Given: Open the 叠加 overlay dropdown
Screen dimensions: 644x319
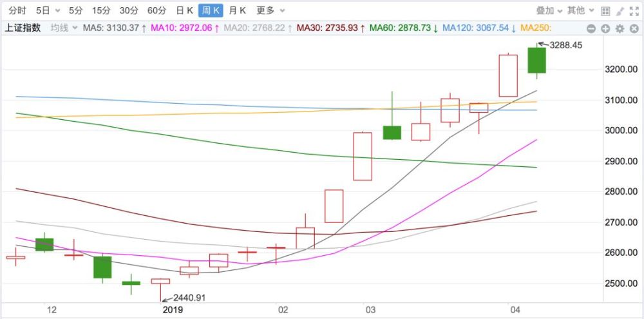Looking at the screenshot, I should (549, 11).
